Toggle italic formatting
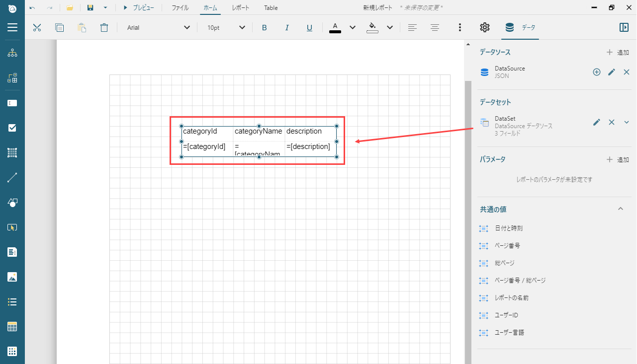Image resolution: width=637 pixels, height=364 pixels. 287,28
